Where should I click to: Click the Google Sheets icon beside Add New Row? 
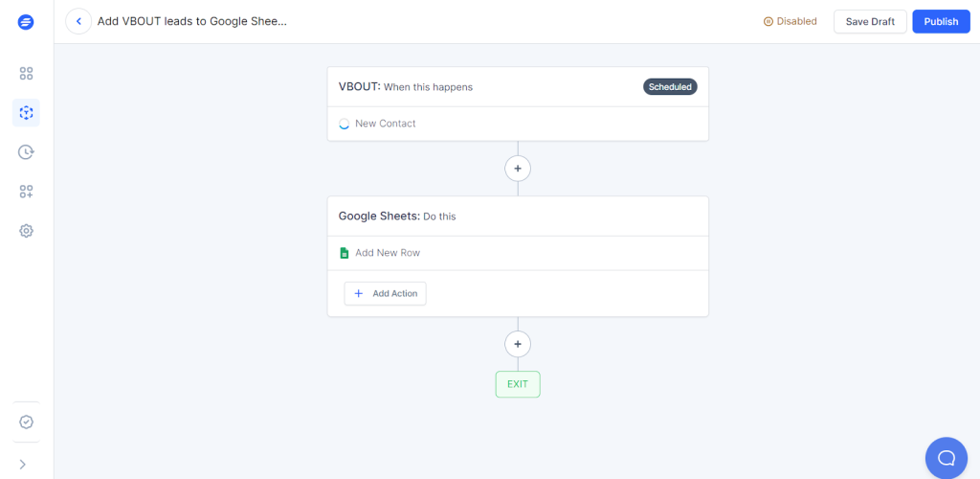(345, 253)
